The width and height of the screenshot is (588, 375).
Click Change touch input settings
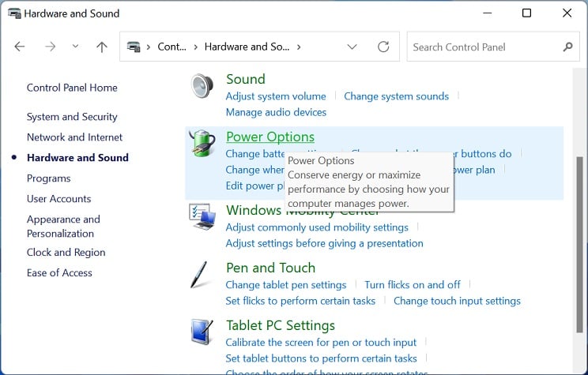[x=457, y=302]
